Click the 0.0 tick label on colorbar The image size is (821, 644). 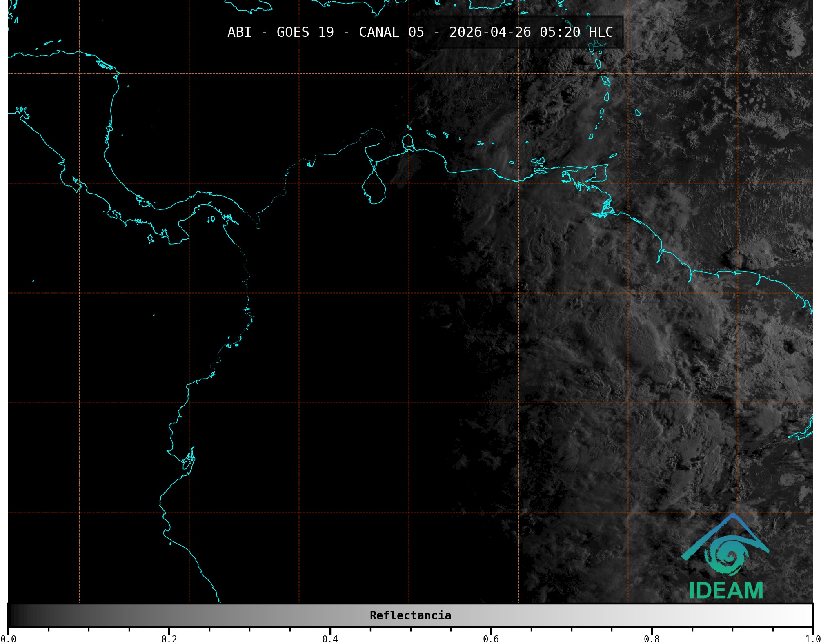click(x=8, y=639)
